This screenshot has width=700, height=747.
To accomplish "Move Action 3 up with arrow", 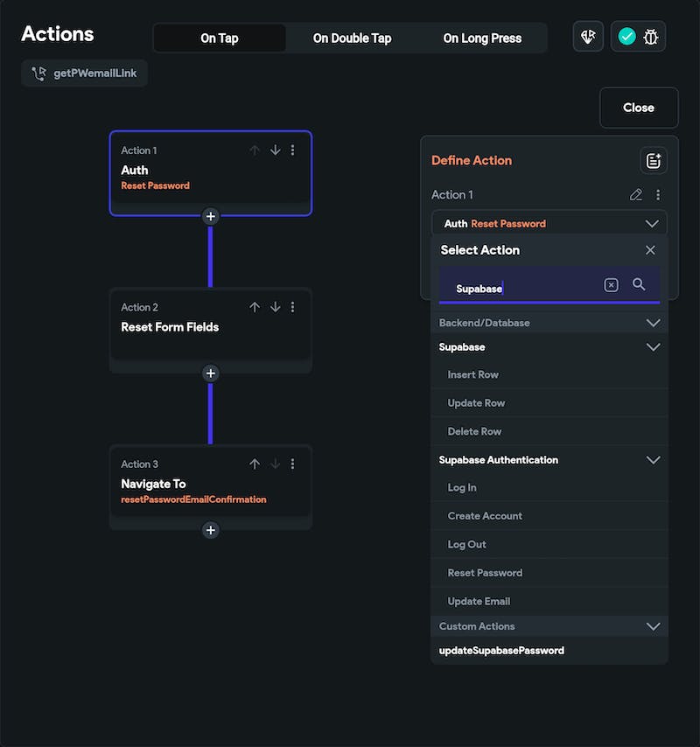I will [255, 464].
